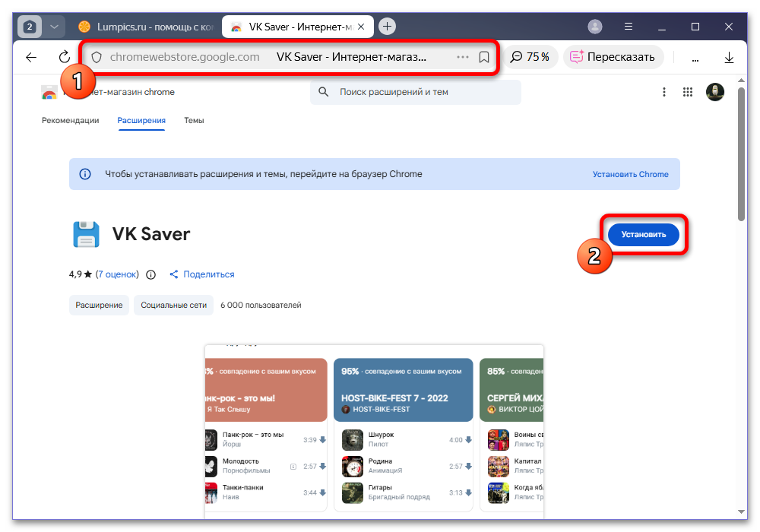
Task: Open the Google apps grid
Action: 687,92
